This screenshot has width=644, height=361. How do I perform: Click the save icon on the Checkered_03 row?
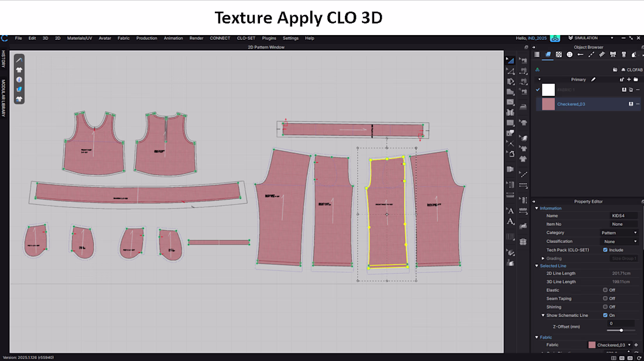click(x=631, y=104)
